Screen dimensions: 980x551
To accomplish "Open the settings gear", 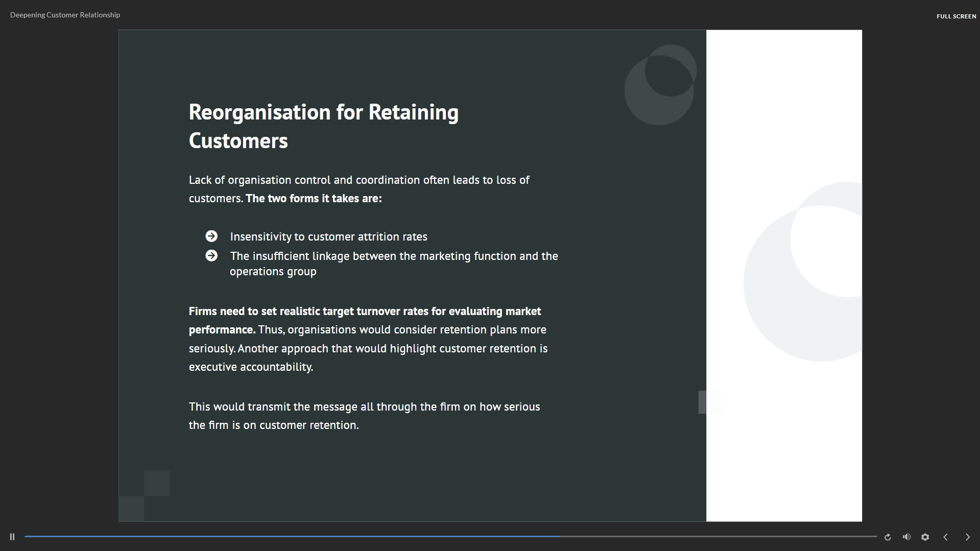I will (x=925, y=537).
